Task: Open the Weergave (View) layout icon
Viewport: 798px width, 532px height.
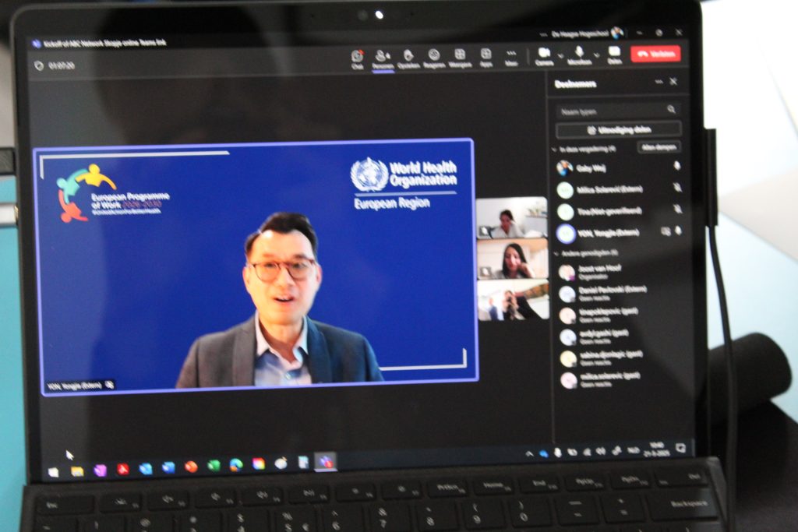Action: click(x=460, y=57)
